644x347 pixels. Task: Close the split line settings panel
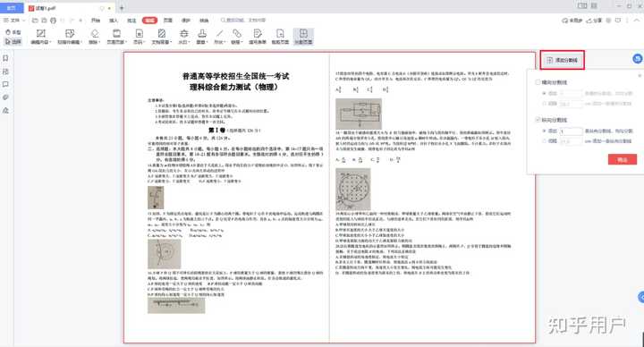(640, 75)
